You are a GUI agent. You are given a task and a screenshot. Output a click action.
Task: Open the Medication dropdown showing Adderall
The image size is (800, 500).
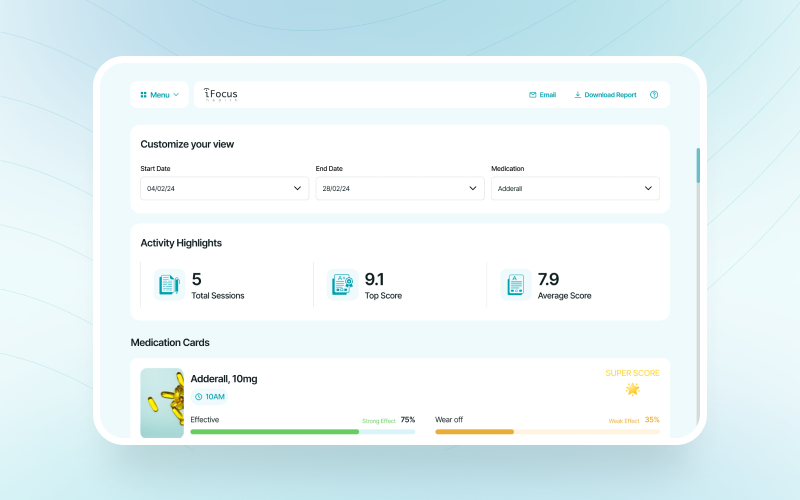point(576,188)
